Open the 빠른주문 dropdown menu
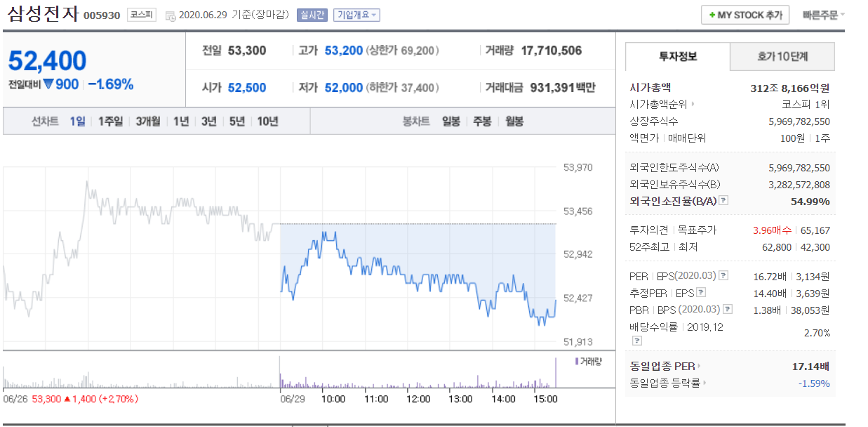Image resolution: width=868 pixels, height=427 pixels. point(824,15)
